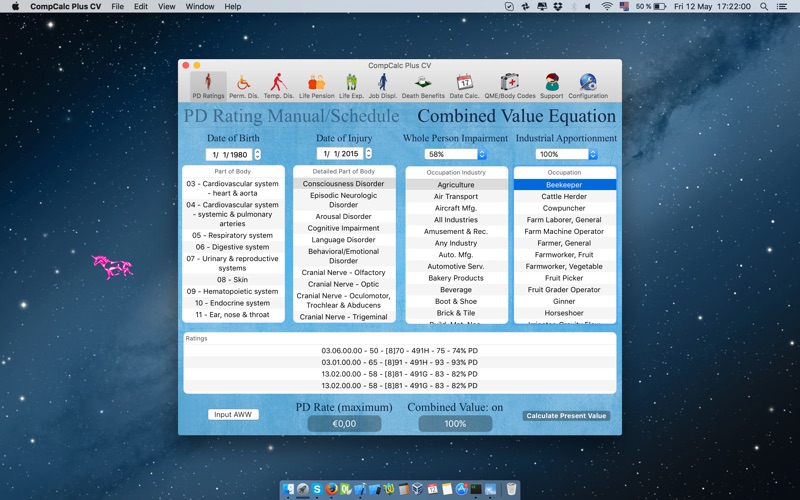
Task: Open the Support toolbar icon
Action: point(552,86)
